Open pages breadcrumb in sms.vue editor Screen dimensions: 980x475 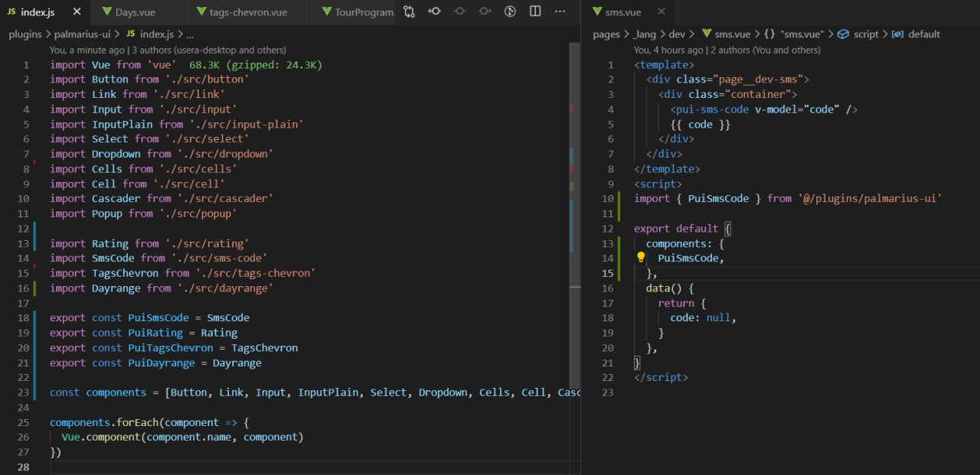606,34
